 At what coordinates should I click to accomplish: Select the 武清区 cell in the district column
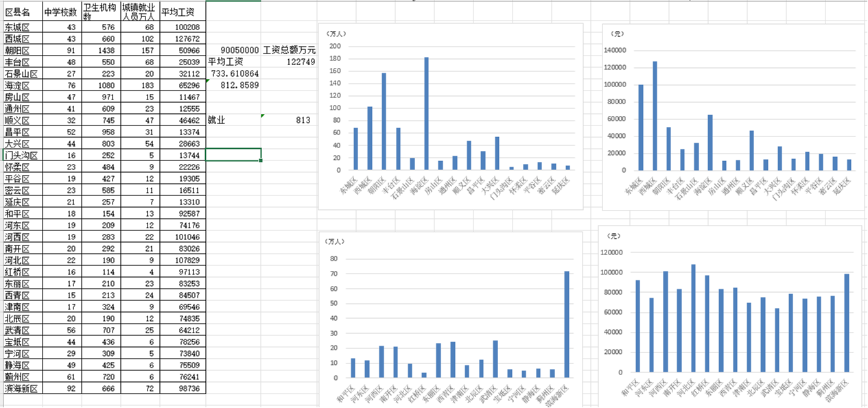(21, 331)
